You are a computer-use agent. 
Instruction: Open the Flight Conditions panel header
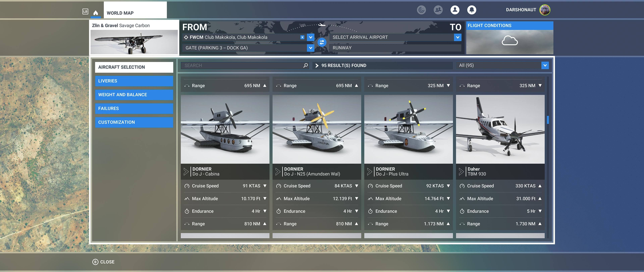point(509,26)
